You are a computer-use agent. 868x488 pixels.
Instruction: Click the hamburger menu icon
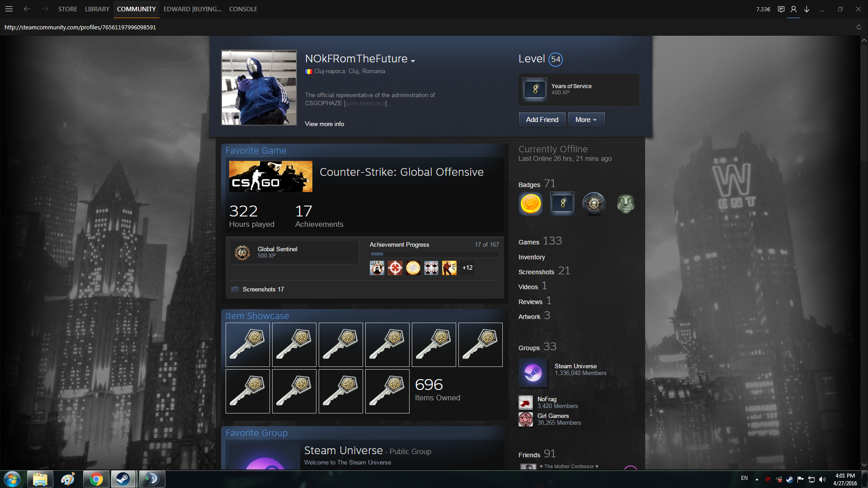coord(9,9)
